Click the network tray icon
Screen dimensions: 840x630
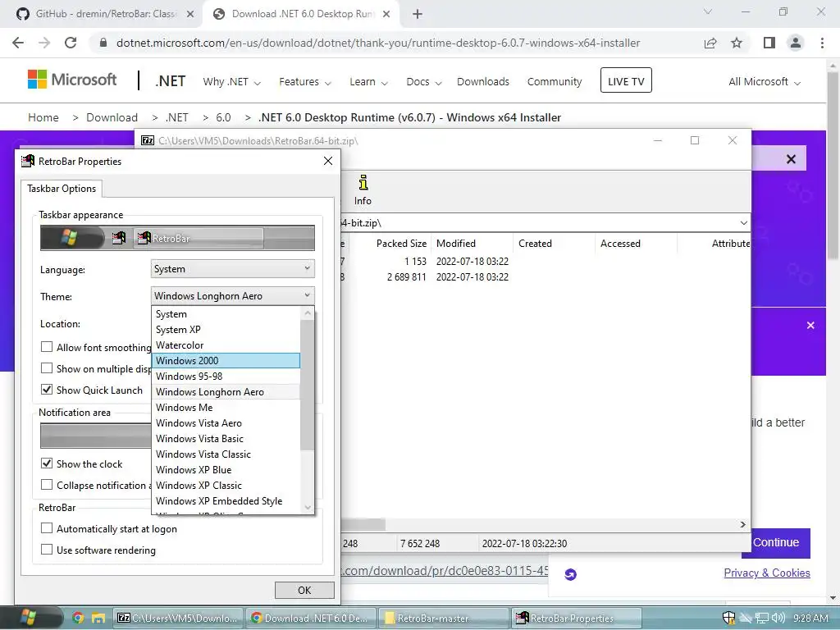coord(762,619)
